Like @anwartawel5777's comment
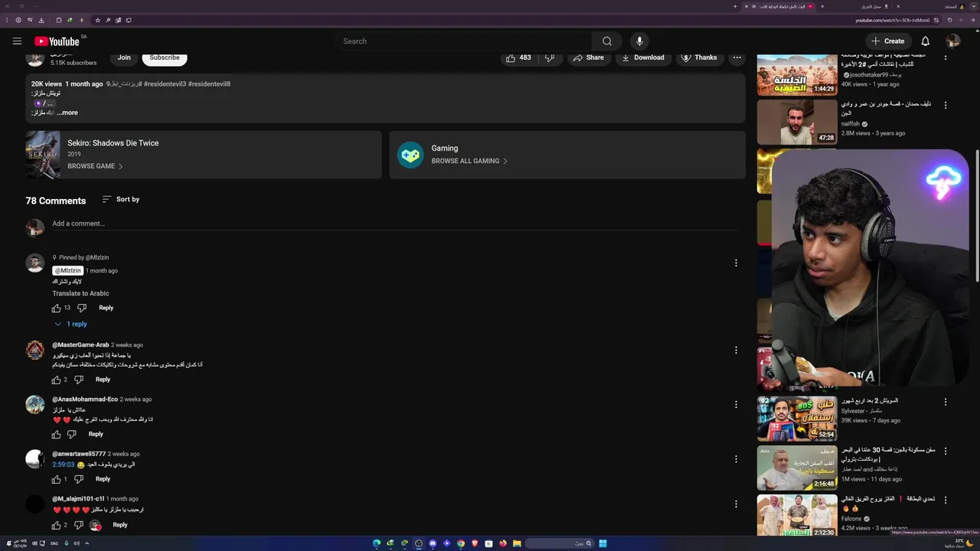The width and height of the screenshot is (980, 551). [56, 479]
